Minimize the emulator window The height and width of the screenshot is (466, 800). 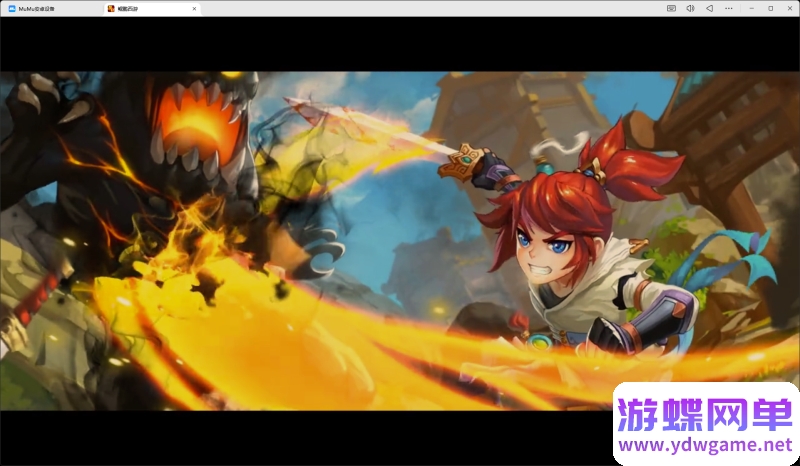coord(751,8)
